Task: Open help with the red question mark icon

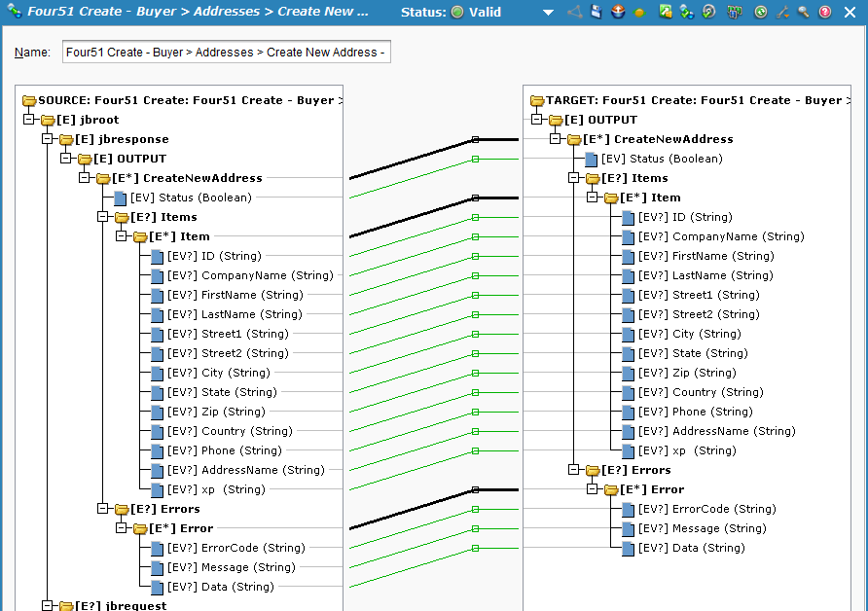Action: tap(825, 13)
